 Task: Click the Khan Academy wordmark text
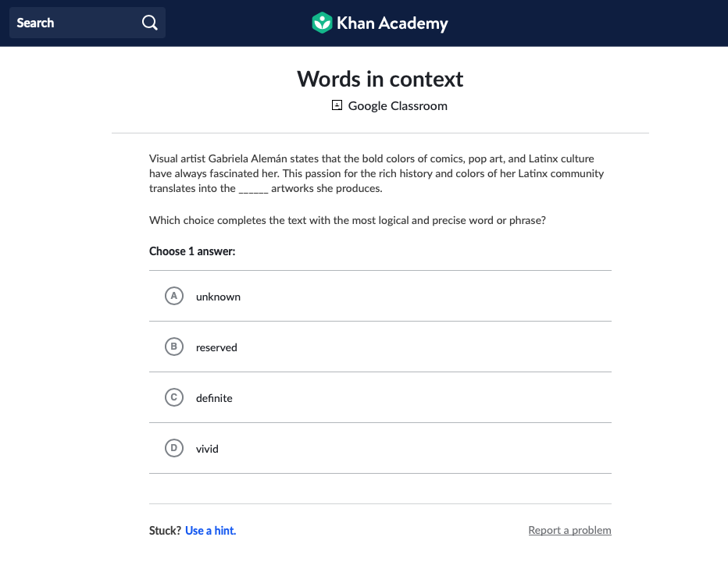point(392,23)
